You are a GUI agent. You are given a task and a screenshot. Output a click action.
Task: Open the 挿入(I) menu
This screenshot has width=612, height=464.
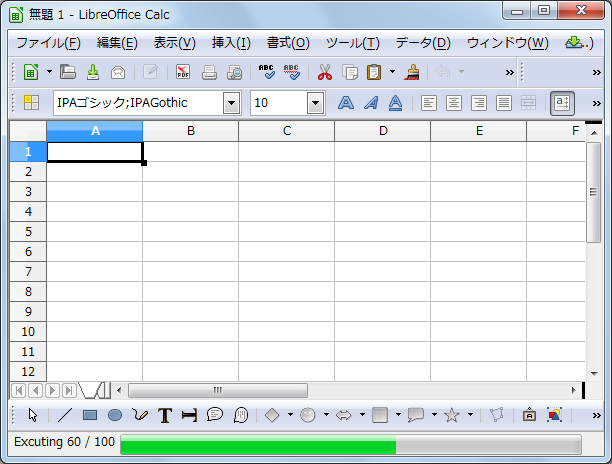point(231,43)
